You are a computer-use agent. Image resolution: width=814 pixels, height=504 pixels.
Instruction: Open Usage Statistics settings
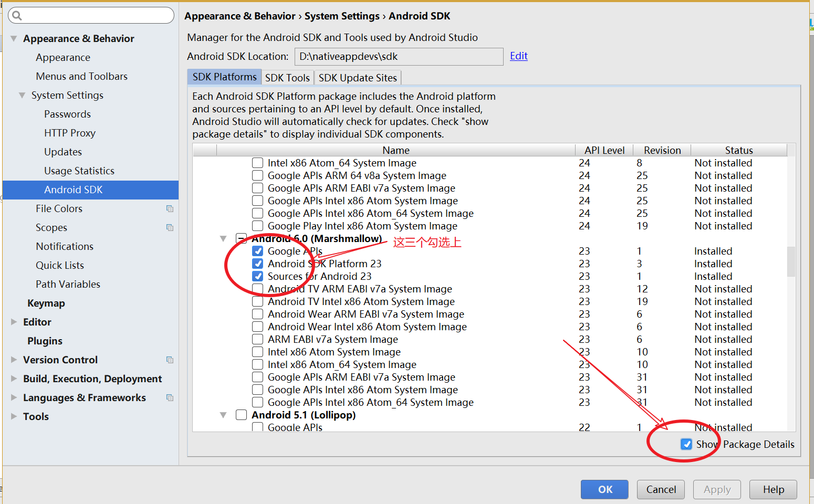pyautogui.click(x=79, y=171)
